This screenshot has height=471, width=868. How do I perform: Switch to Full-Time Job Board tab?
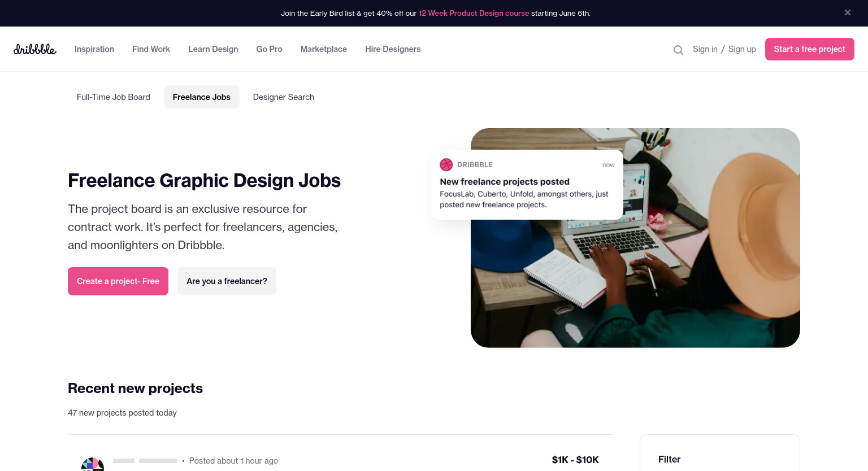114,97
